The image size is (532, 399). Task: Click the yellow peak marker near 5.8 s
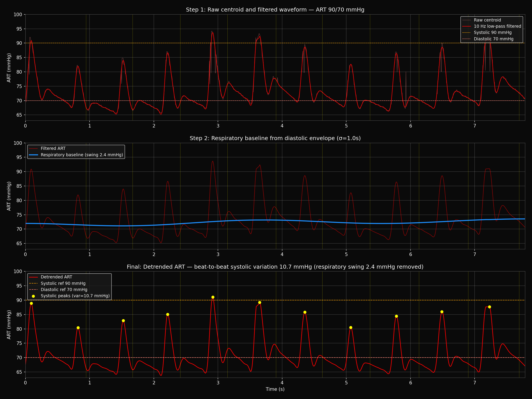click(x=396, y=316)
